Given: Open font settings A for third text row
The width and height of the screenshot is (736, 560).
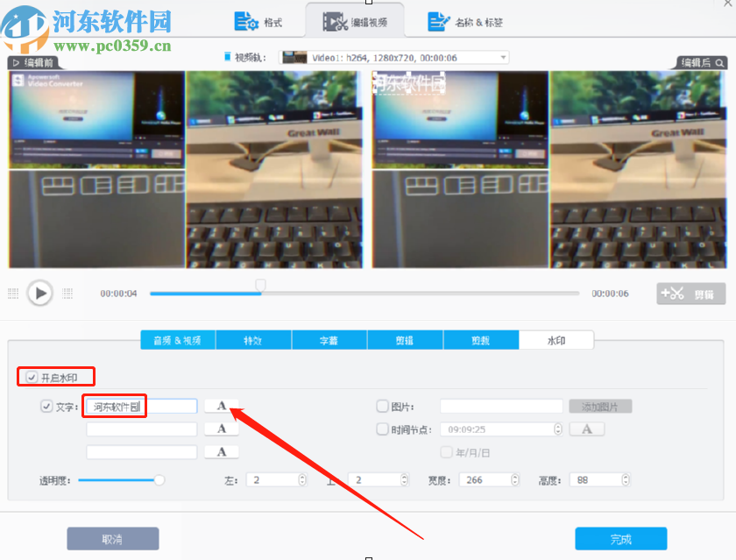Looking at the screenshot, I should click(x=222, y=451).
